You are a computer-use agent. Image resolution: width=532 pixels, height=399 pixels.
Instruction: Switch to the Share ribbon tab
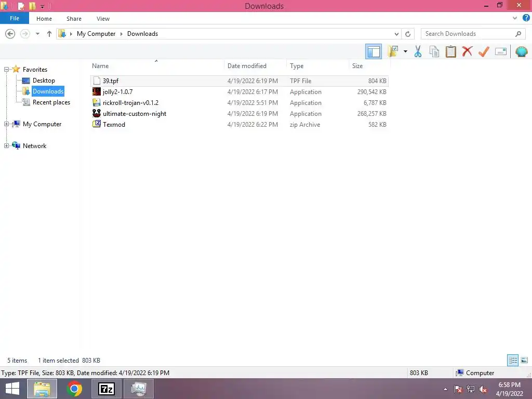pos(74,19)
